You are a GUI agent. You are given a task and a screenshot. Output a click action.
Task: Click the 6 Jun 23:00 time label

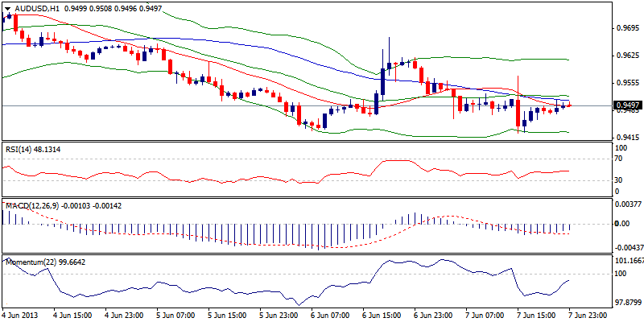[x=434, y=315]
